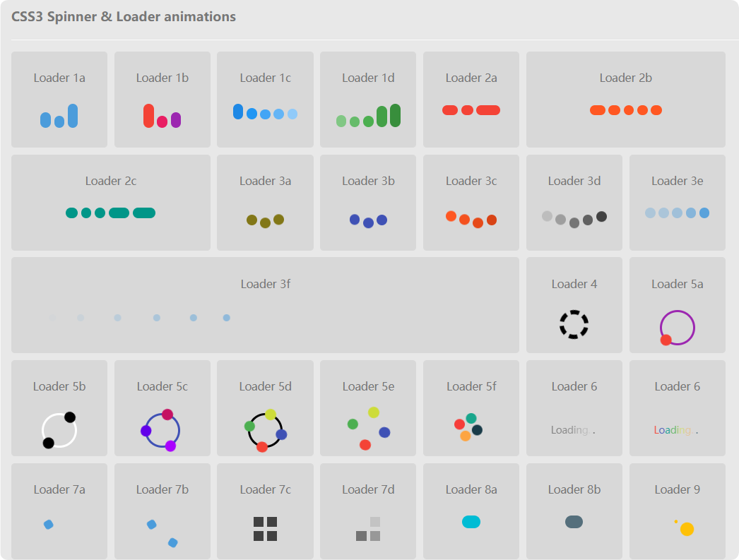The height and width of the screenshot is (560, 739).
Task: Select the Loader 7c dark squares grid
Action: coord(266,529)
